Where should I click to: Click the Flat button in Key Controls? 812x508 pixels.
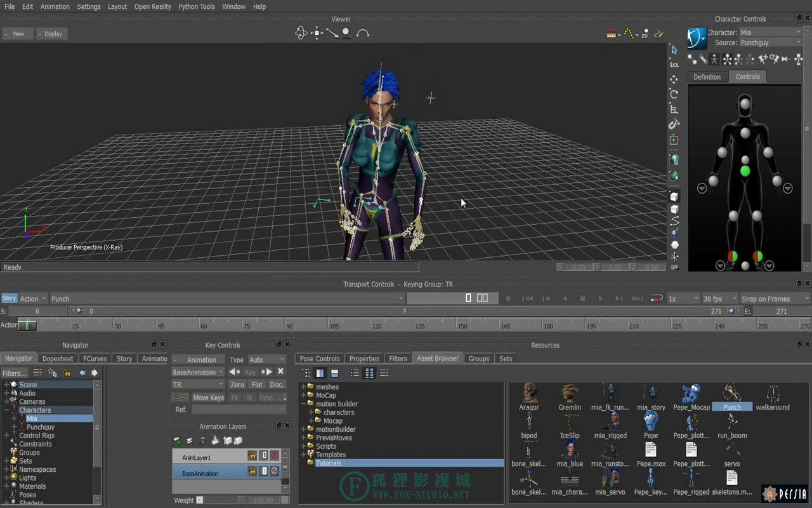257,385
